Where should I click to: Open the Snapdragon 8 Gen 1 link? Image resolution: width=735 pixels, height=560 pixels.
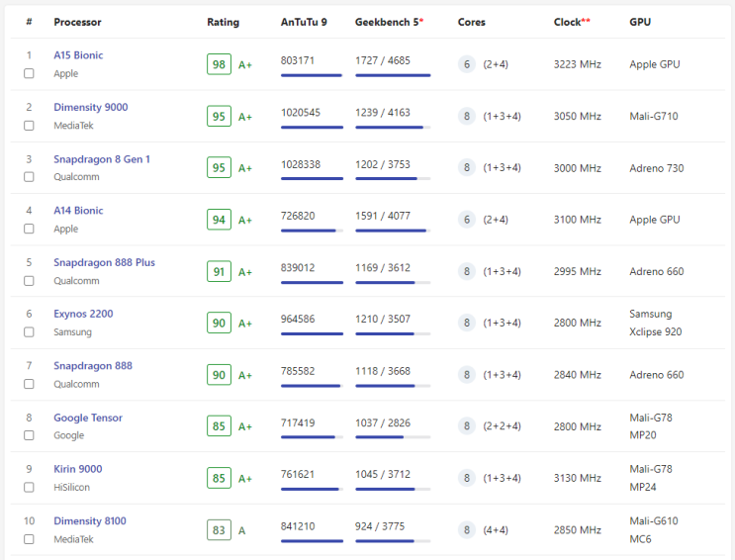pyautogui.click(x=102, y=159)
